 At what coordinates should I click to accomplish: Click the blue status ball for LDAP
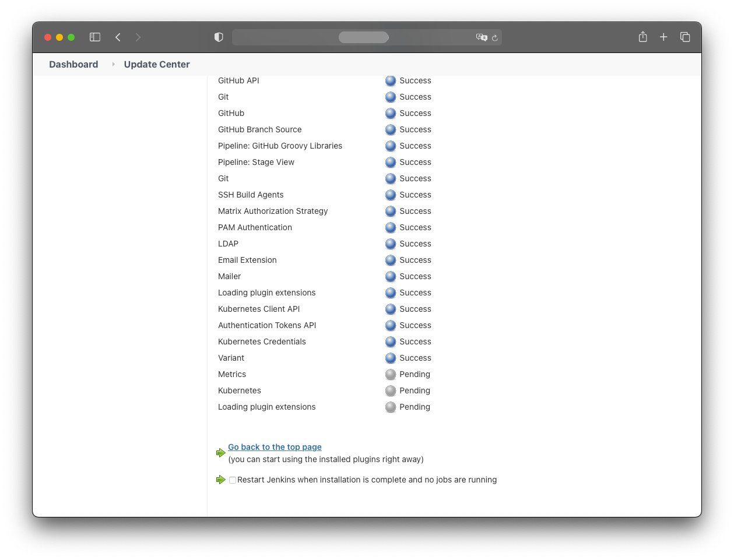point(391,244)
